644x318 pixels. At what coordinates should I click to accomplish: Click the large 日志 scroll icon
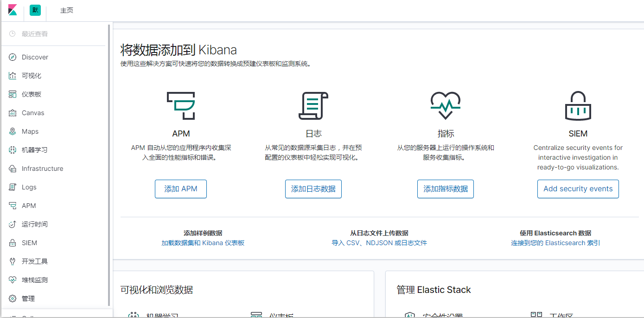313,105
